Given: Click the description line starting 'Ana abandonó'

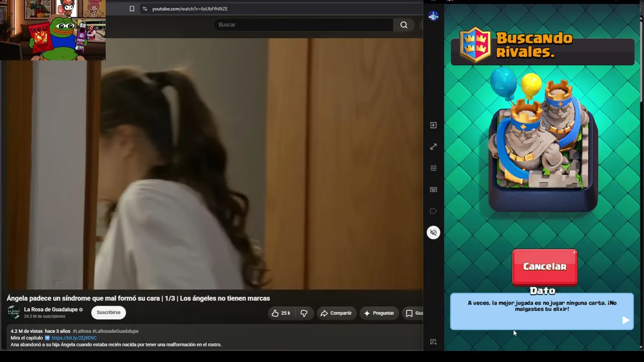Looking at the screenshot, I should click(x=116, y=345).
